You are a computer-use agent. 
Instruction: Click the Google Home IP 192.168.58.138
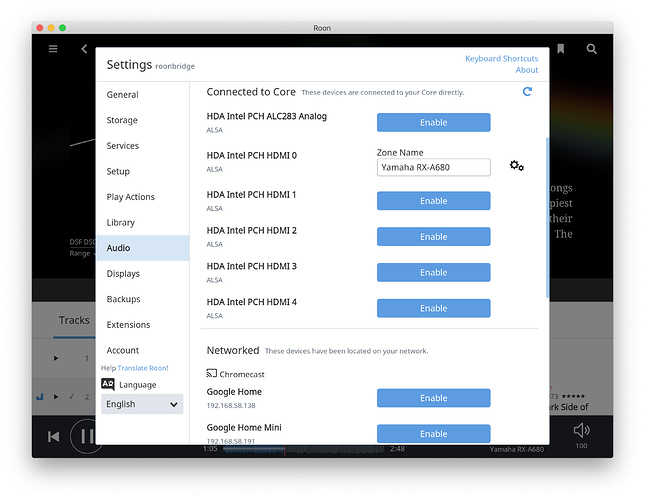tap(231, 405)
